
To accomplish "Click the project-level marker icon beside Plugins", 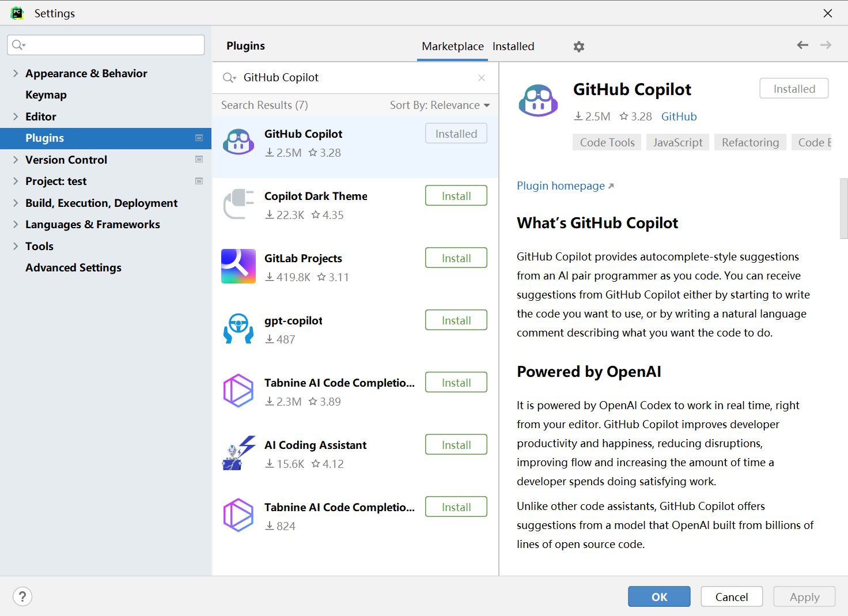I will pyautogui.click(x=199, y=138).
